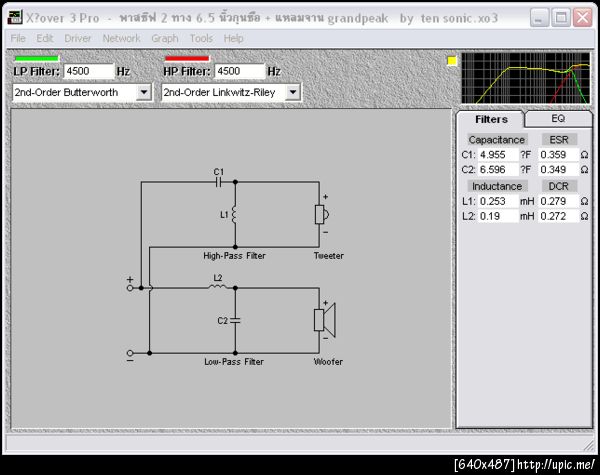Viewport: 600px width, 475px height.
Task: Click the Inductance column header
Action: click(497, 186)
